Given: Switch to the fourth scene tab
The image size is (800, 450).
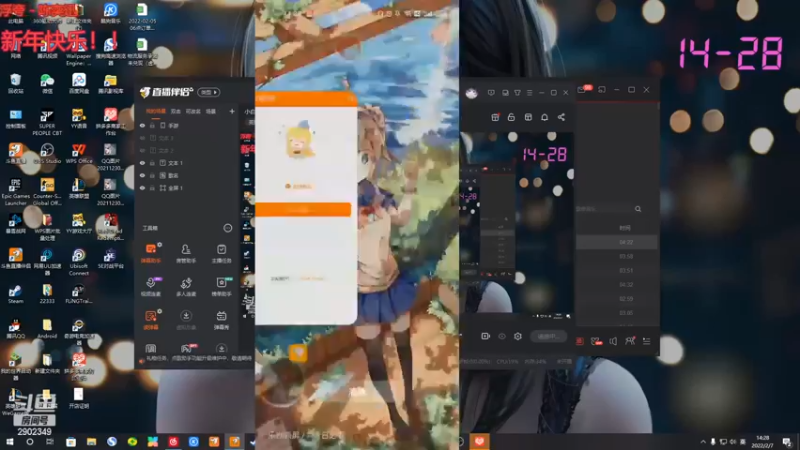Looking at the screenshot, I should pos(211,111).
